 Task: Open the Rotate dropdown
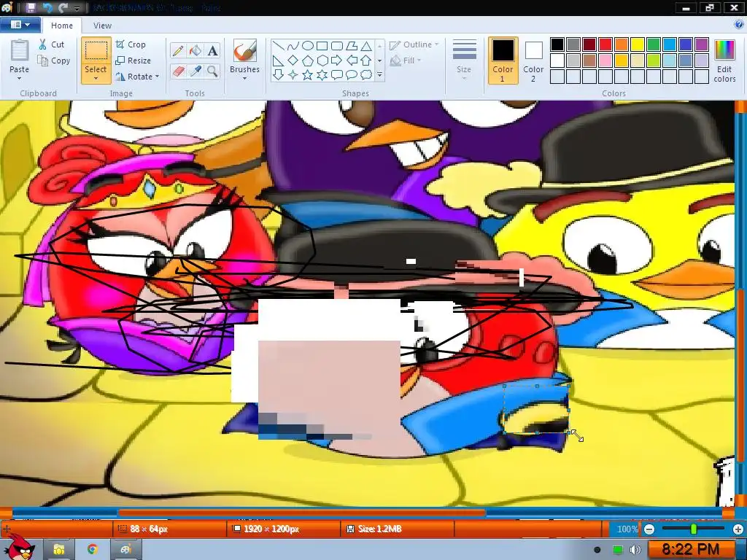pos(137,76)
